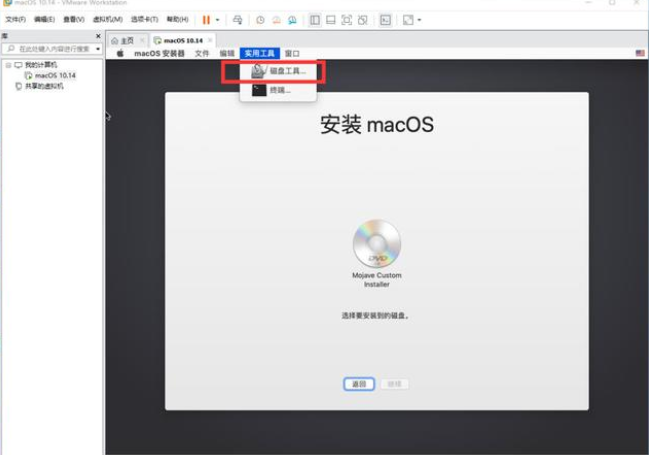Open the 帮助(H) menu
Image resolution: width=649 pixels, height=455 pixels.
point(177,19)
